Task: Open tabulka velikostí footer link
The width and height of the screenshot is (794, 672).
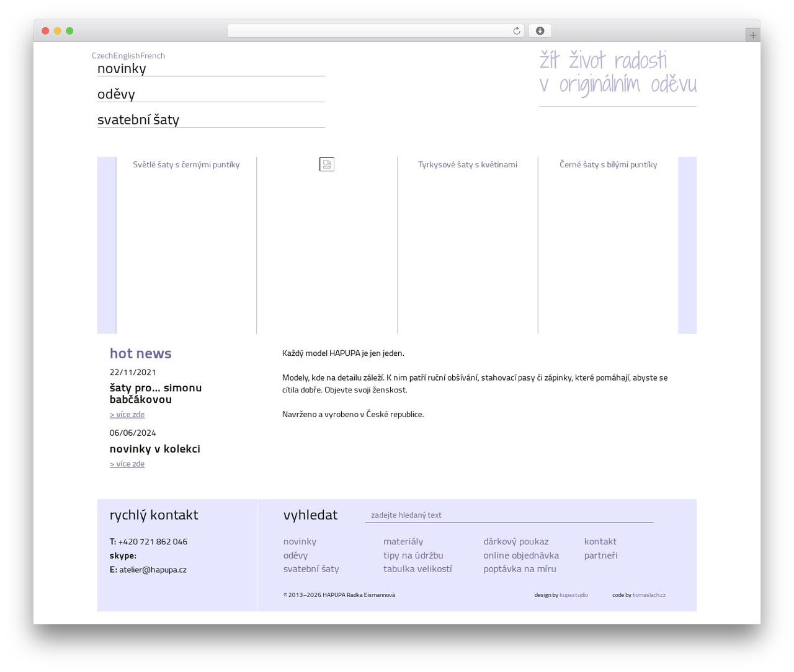Action: (x=417, y=568)
